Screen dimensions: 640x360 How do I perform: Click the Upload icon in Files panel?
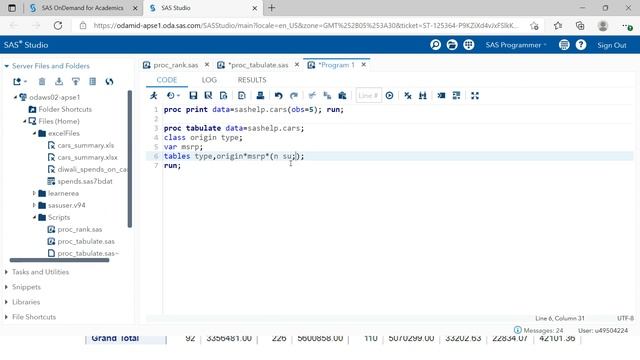tap(76, 82)
